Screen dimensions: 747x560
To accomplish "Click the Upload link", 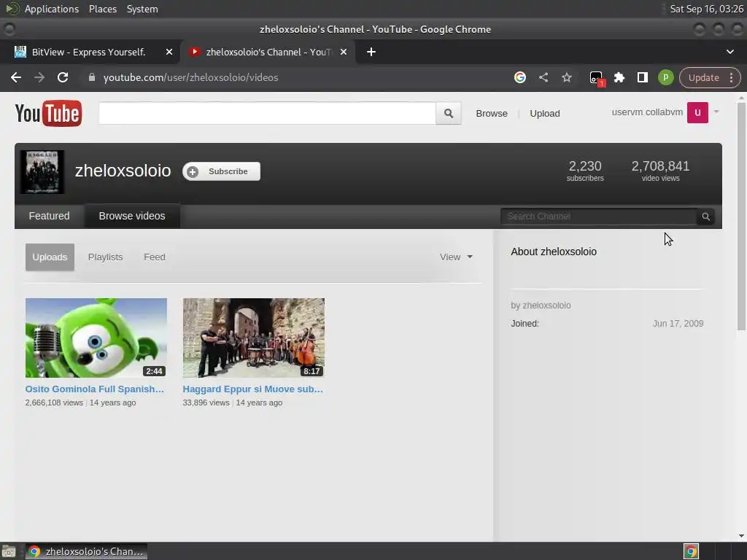I will point(544,113).
